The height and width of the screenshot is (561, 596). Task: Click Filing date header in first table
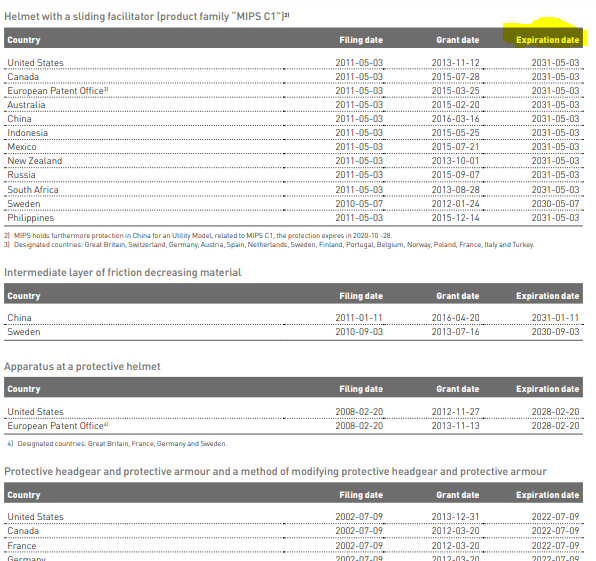click(x=361, y=40)
